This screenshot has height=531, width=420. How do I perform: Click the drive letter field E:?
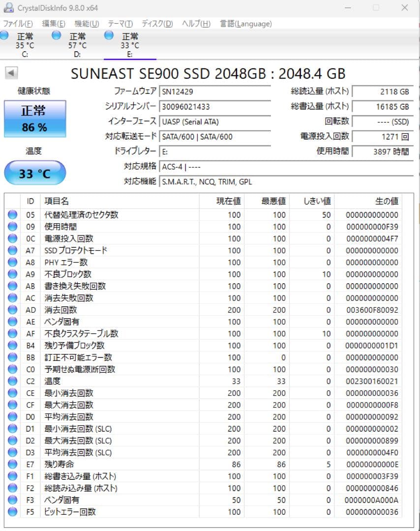tap(215, 151)
